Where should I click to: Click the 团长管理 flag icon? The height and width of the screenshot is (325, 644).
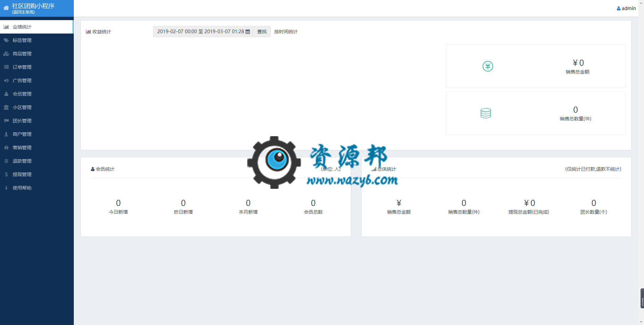point(6,121)
